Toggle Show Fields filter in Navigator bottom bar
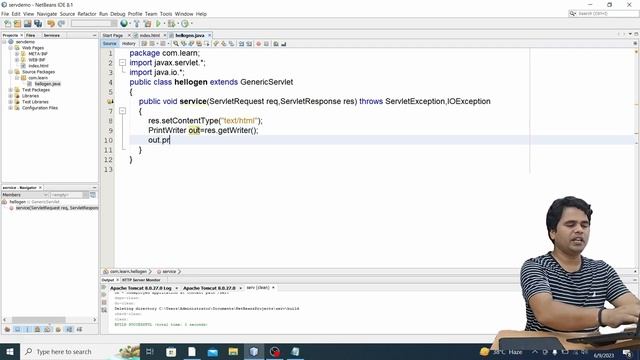640x360 pixels. (x=18, y=329)
